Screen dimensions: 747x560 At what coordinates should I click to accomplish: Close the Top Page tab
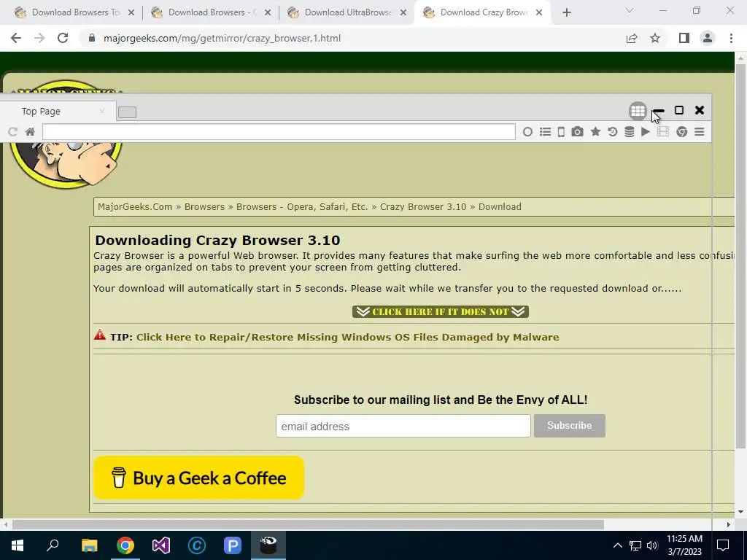(101, 111)
